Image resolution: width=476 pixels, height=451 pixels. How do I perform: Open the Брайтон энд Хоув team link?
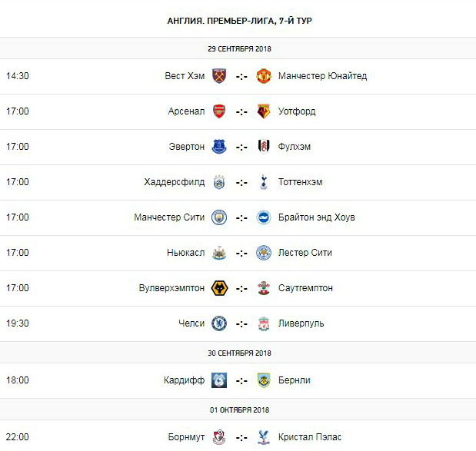point(316,217)
